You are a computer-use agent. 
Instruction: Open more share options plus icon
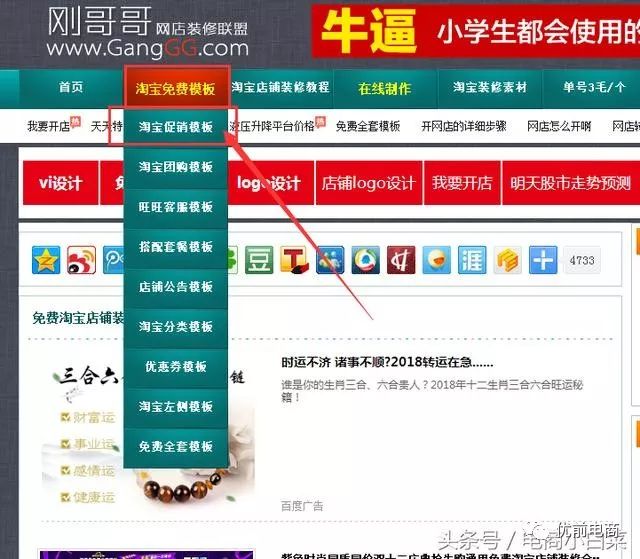tap(543, 260)
